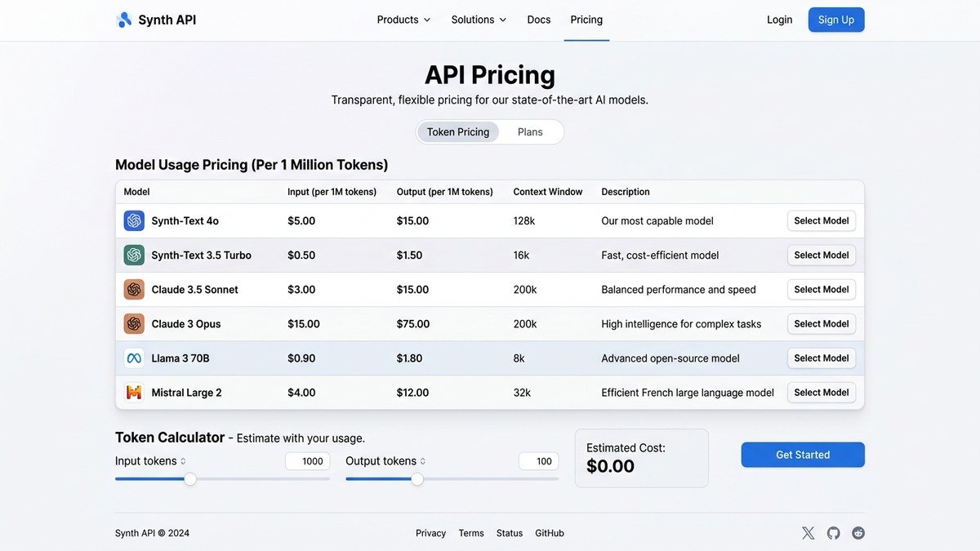
Task: Open the GitHub text link in footer
Action: (550, 533)
